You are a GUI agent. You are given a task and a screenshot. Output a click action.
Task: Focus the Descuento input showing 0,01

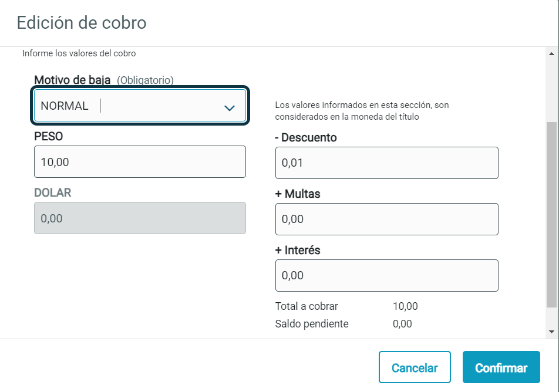[387, 163]
